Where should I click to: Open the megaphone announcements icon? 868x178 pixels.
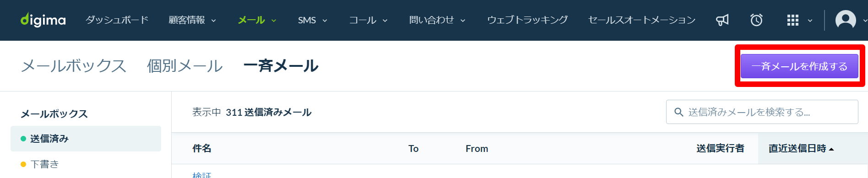point(722,20)
